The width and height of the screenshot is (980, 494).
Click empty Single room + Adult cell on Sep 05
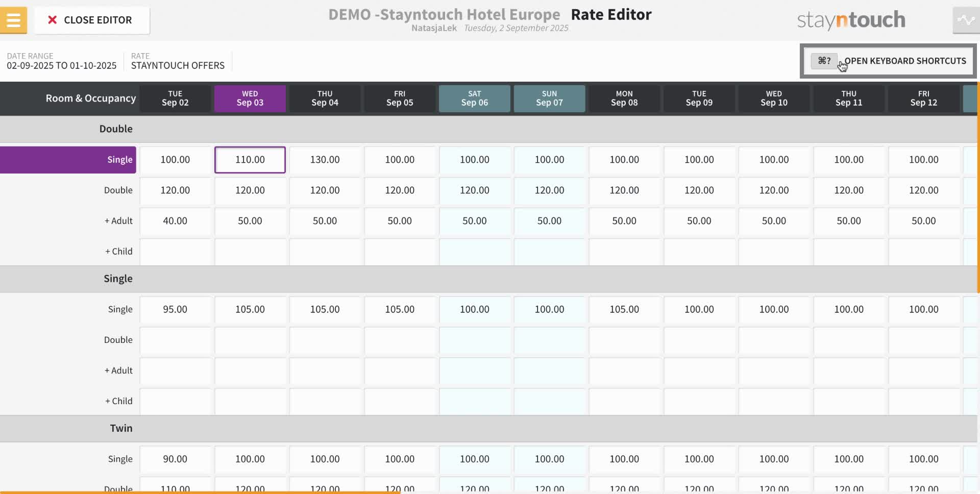[400, 370]
